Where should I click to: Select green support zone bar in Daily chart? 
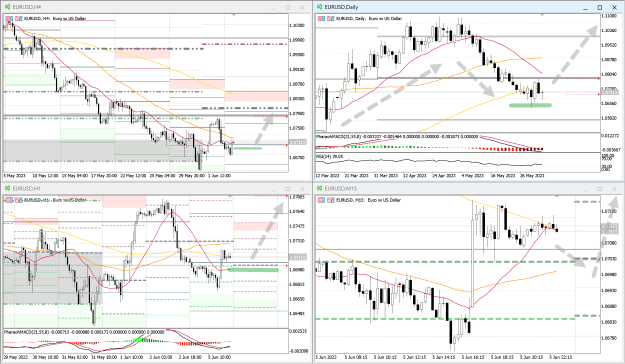[x=530, y=105]
